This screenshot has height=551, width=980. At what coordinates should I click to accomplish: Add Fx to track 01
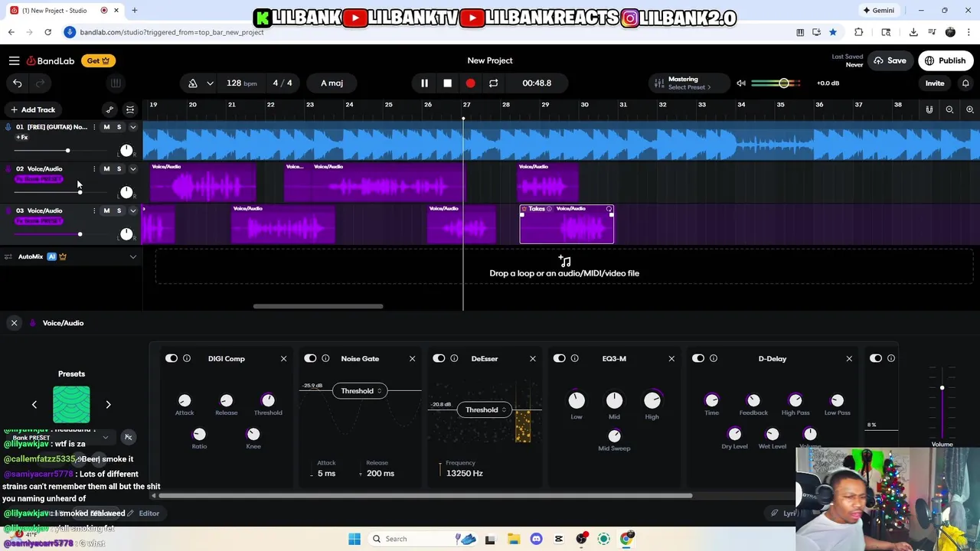pyautogui.click(x=21, y=137)
